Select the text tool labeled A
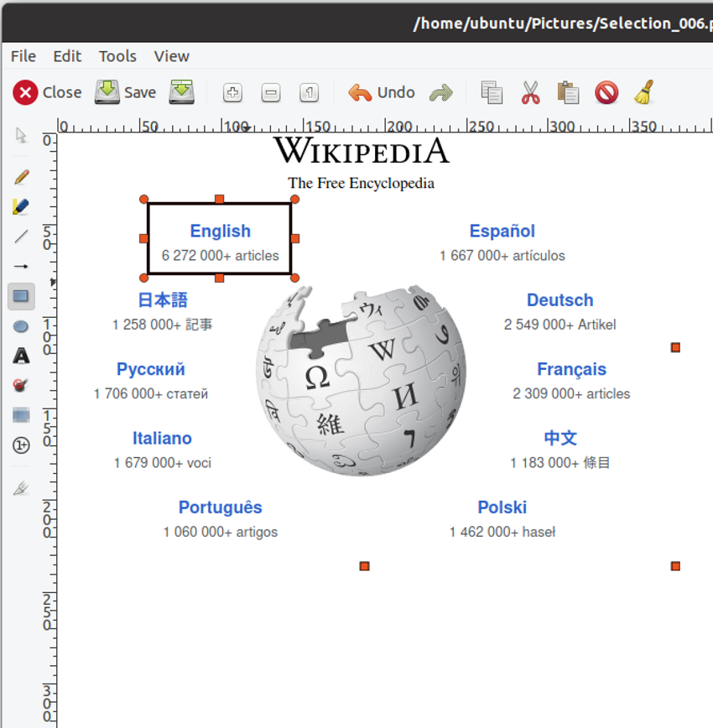713x728 pixels. pos(21,356)
